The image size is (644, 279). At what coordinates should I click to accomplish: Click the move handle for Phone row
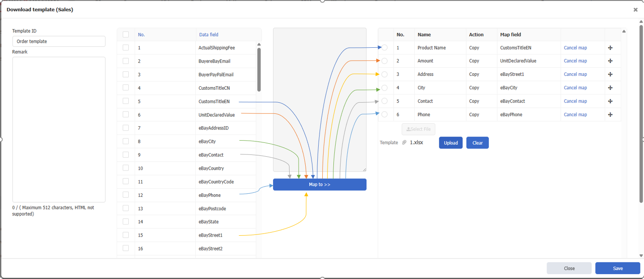pos(610,115)
